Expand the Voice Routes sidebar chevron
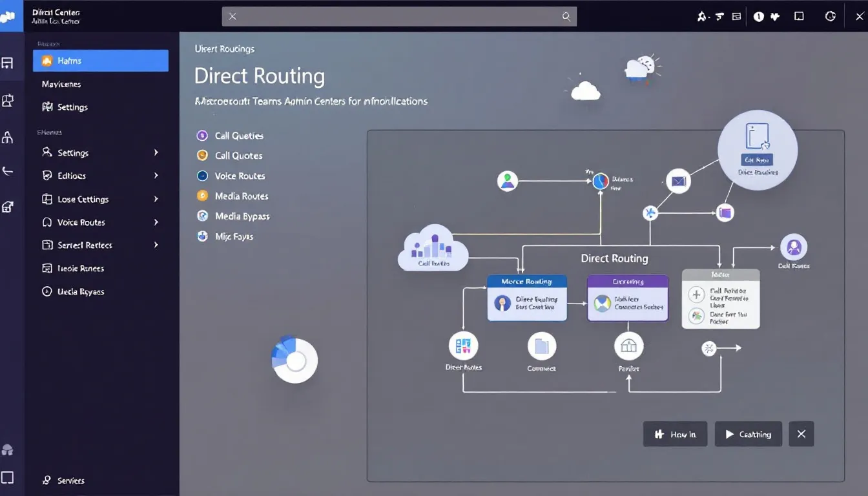Viewport: 868px width, 496px height. (156, 222)
